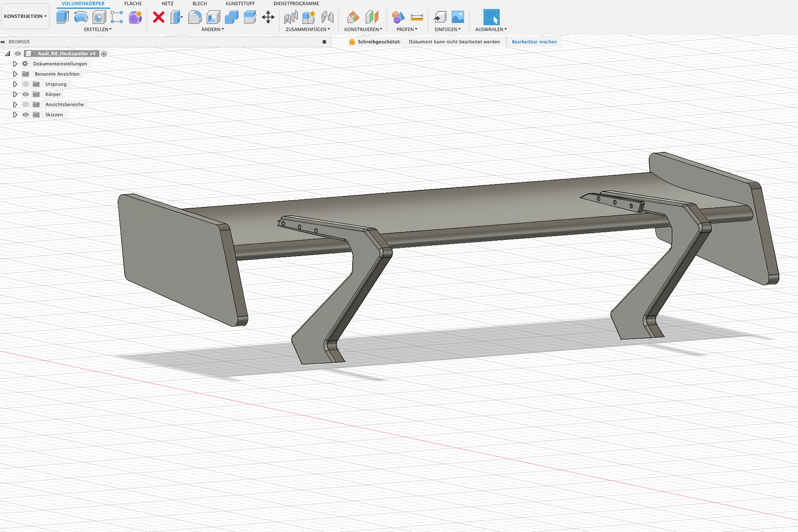
Task: Click the Bearbeitbar machen link
Action: (x=534, y=42)
